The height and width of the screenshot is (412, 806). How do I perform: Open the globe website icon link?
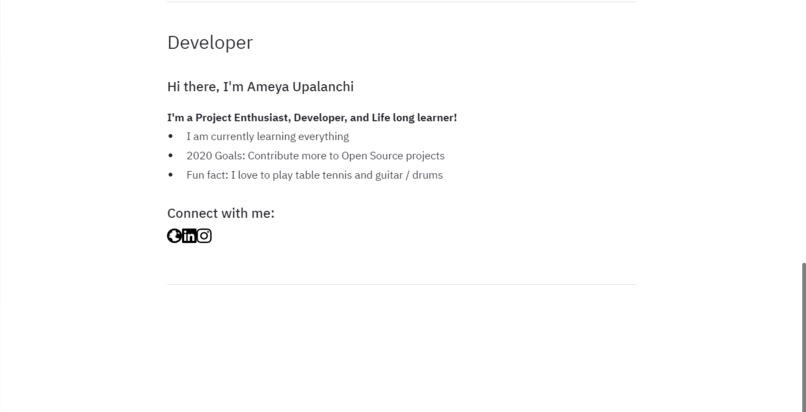[174, 236]
